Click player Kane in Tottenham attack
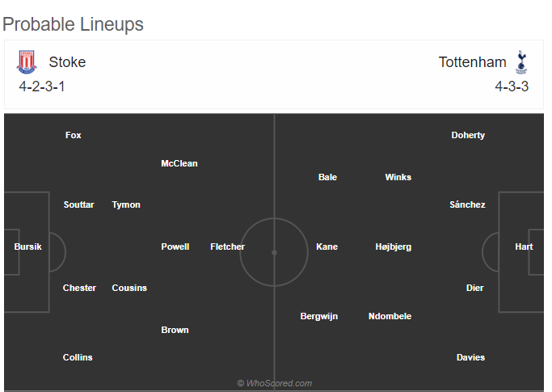Viewport: 552px width, 392px height. [x=327, y=247]
